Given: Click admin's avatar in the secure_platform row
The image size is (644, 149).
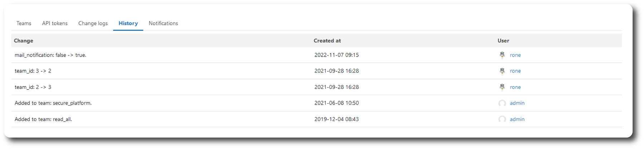Looking at the screenshot, I should point(502,103).
